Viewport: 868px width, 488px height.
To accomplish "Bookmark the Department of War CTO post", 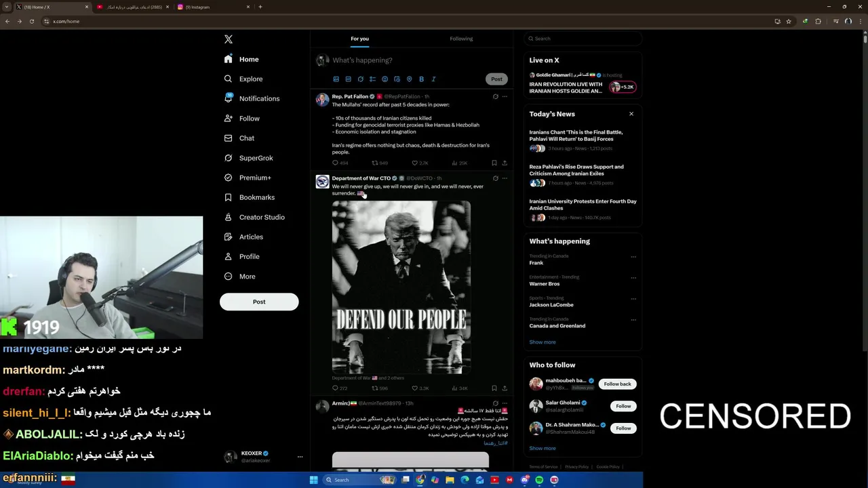I will coord(494,388).
